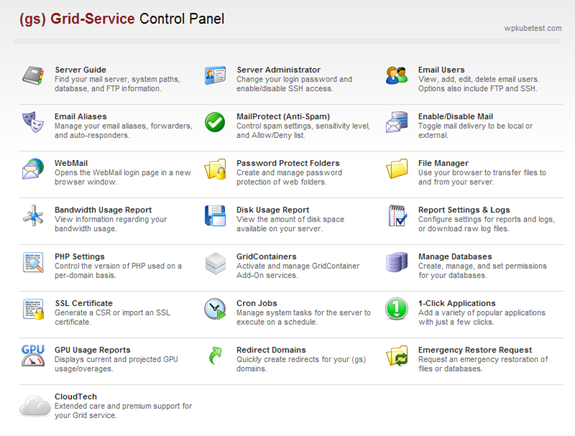Open the Disk Usage Report floppy icon
The height and width of the screenshot is (436, 575).
215,216
